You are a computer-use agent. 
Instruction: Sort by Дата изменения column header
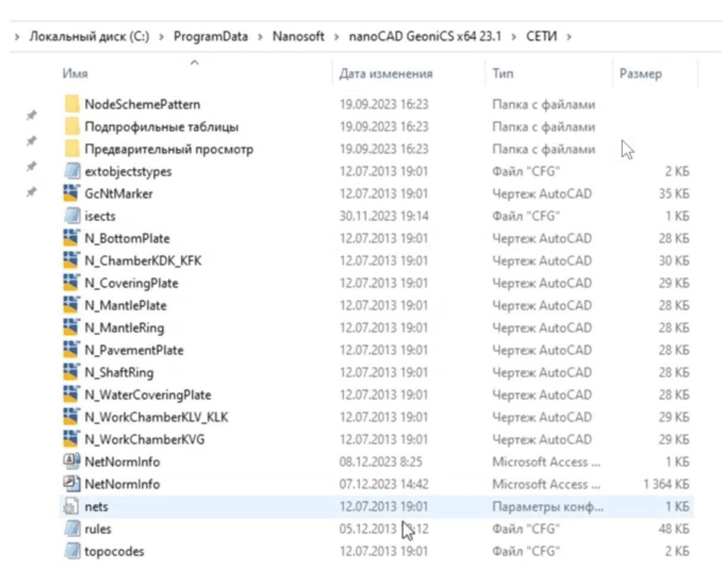click(386, 74)
